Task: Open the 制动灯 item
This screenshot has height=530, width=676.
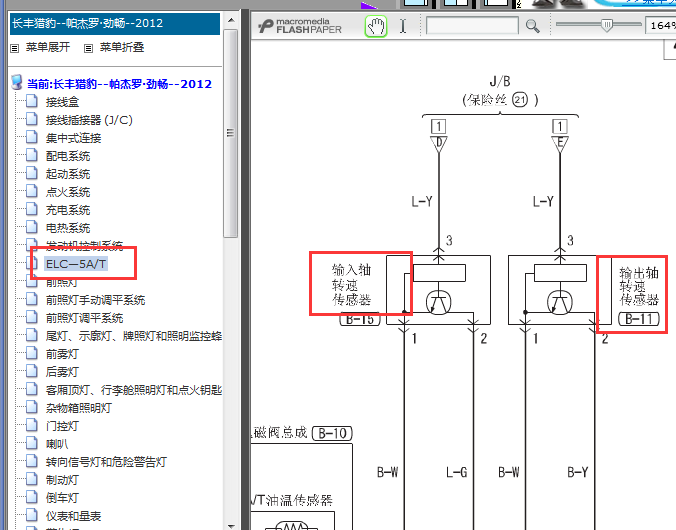Action: pyautogui.click(x=62, y=480)
